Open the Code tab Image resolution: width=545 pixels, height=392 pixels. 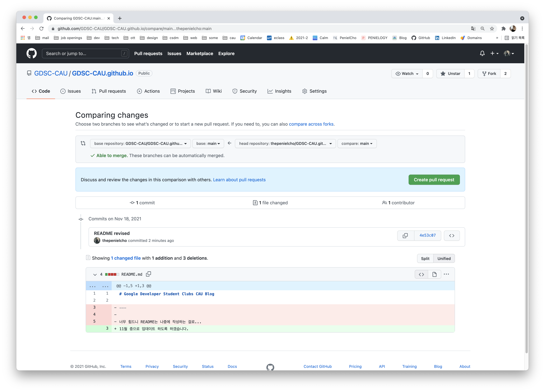[41, 91]
